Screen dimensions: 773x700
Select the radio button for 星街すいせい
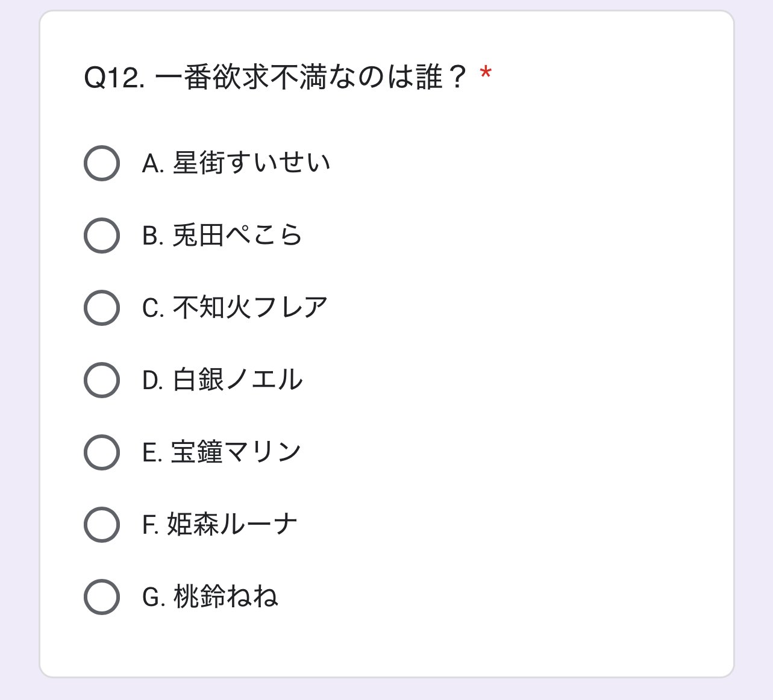pyautogui.click(x=101, y=163)
